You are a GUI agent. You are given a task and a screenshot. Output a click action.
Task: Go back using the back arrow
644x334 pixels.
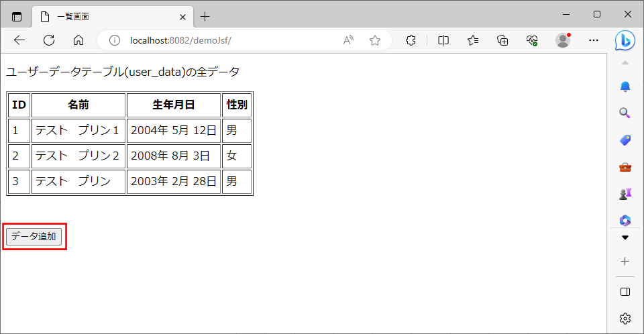pyautogui.click(x=19, y=40)
